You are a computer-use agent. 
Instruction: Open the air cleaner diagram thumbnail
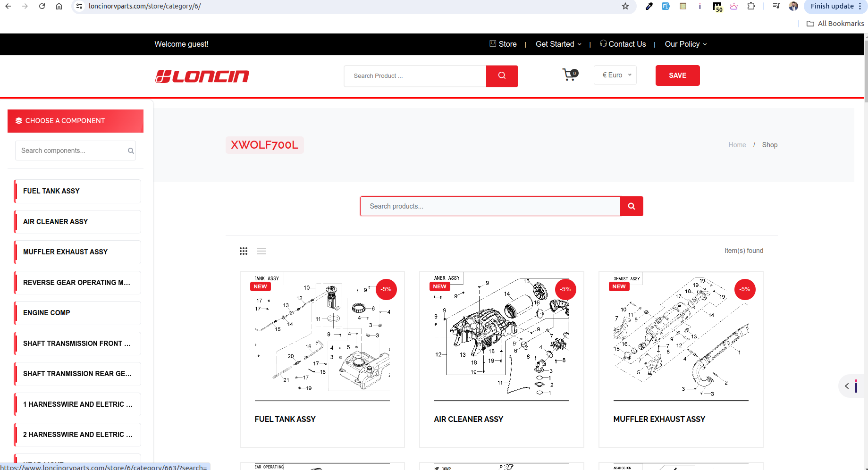(502, 336)
